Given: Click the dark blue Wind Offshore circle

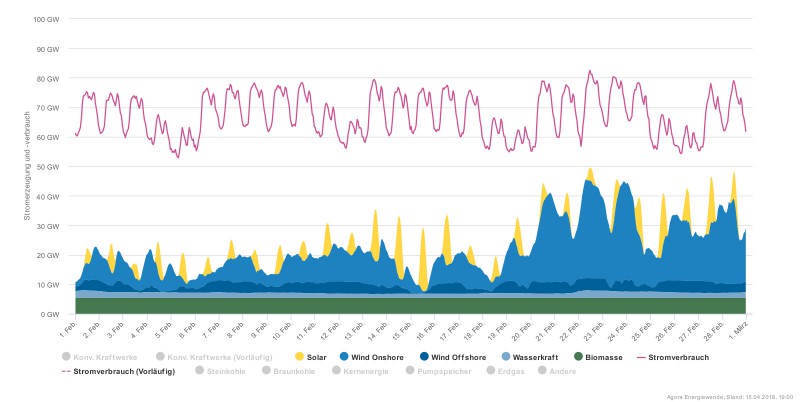Looking at the screenshot, I should (423, 356).
